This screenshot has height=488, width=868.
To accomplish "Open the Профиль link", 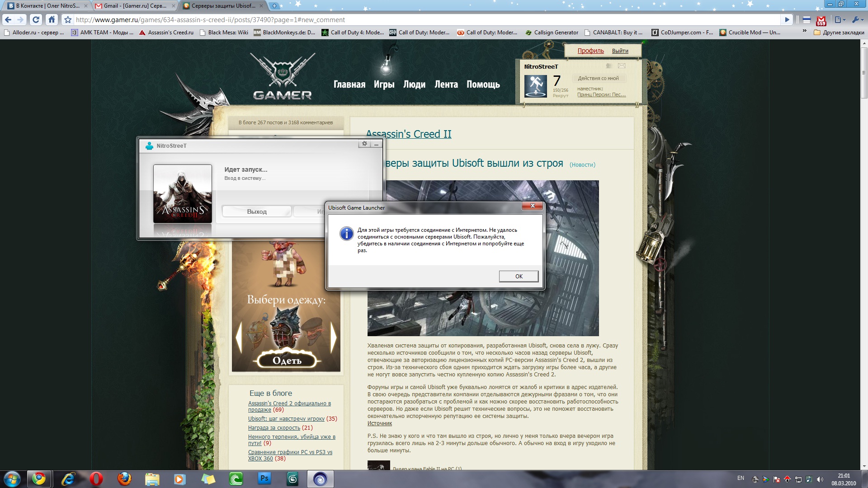I will pyautogui.click(x=590, y=51).
